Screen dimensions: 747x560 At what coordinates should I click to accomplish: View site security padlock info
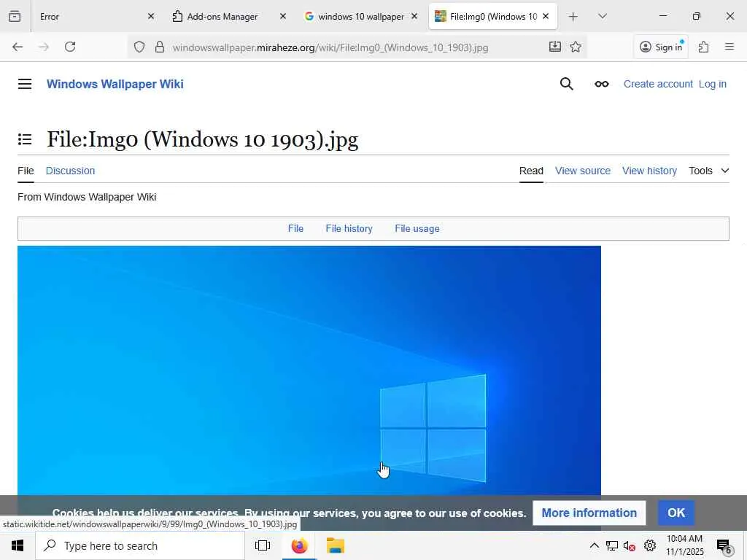coord(160,47)
